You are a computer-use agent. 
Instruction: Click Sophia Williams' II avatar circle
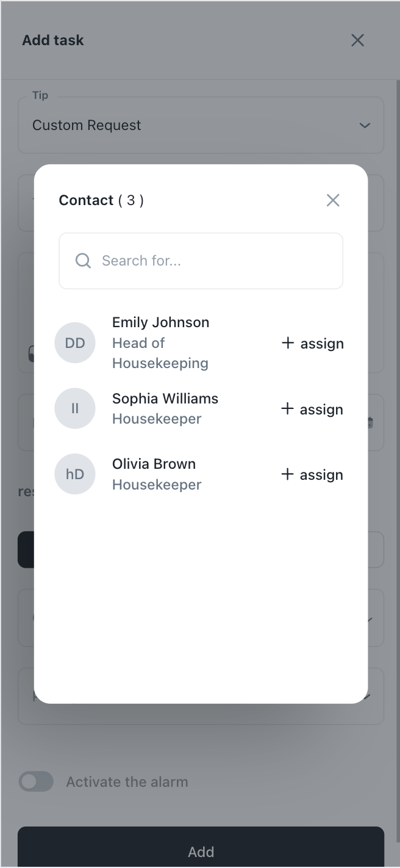75,408
